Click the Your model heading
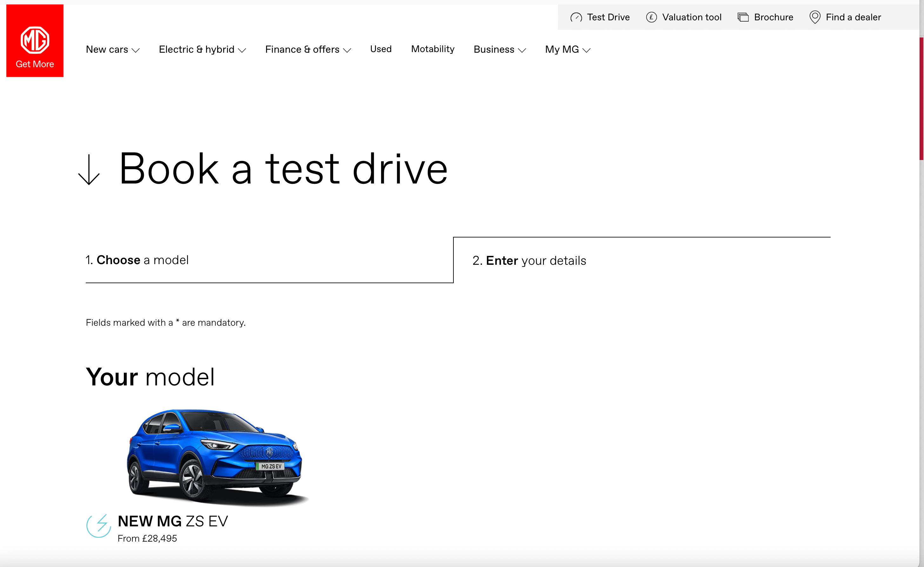The height and width of the screenshot is (567, 924). click(150, 377)
